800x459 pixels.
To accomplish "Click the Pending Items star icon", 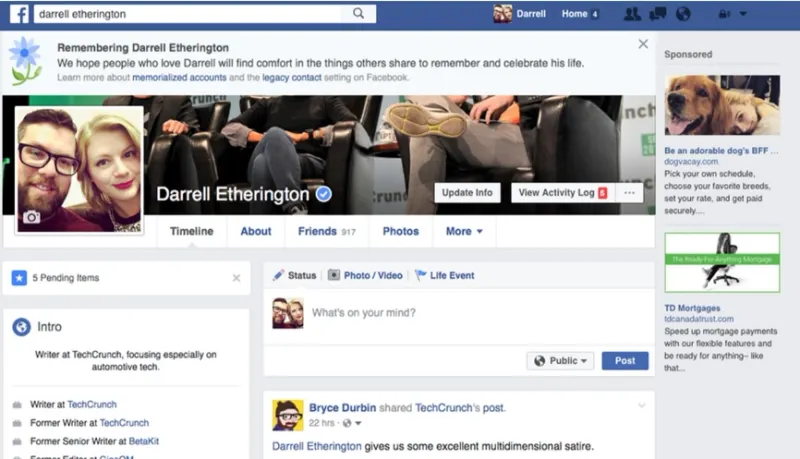I will (x=19, y=278).
